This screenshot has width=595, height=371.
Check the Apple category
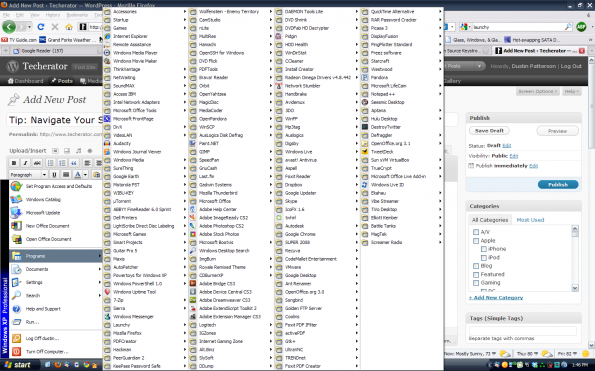point(476,241)
